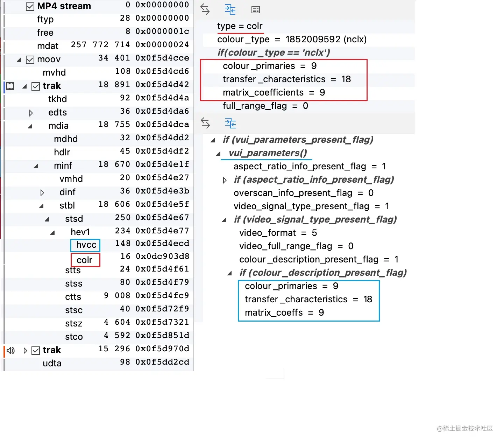Collapse the vui_parameters() node
Viewport: 504px width, 443px height.
point(218,154)
